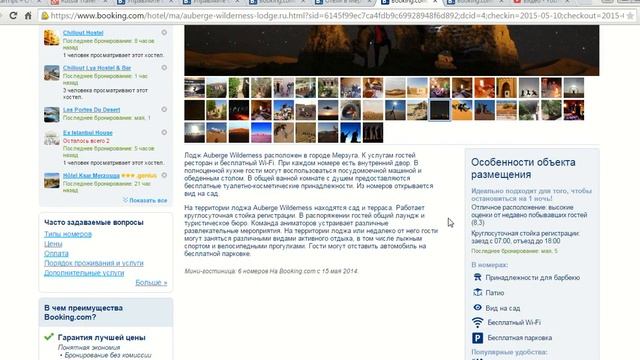
Task: Click the Бесплатная парковка label
Action: click(520, 338)
